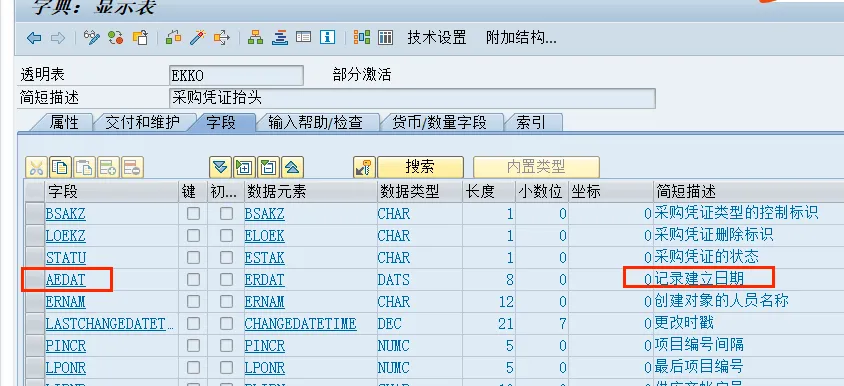844x386 pixels.
Task: Click the grayed forward arrow icon
Action: (58, 38)
